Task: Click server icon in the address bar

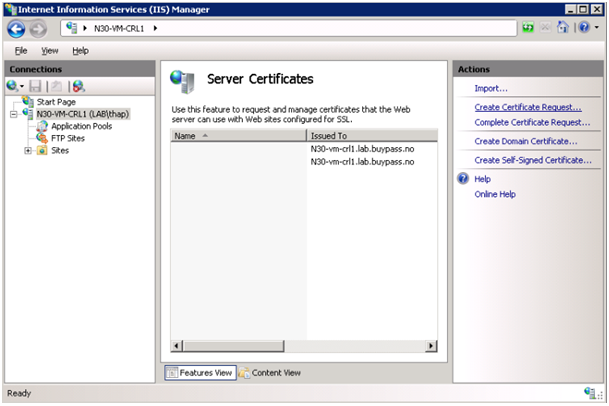Action: click(71, 28)
